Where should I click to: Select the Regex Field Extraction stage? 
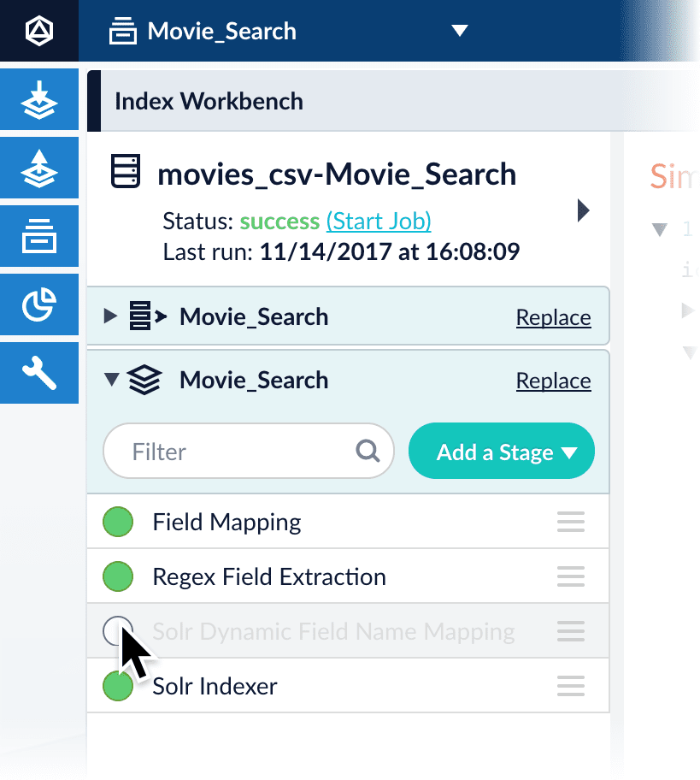tap(268, 577)
